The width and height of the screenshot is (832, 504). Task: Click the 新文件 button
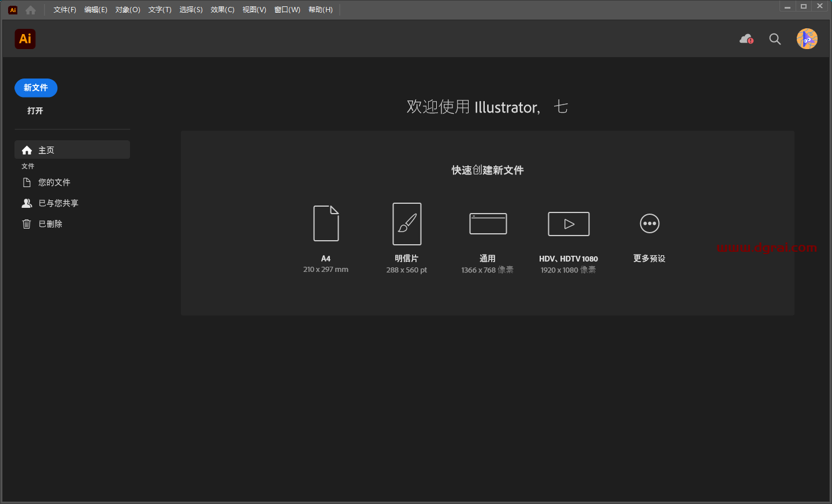pos(36,88)
